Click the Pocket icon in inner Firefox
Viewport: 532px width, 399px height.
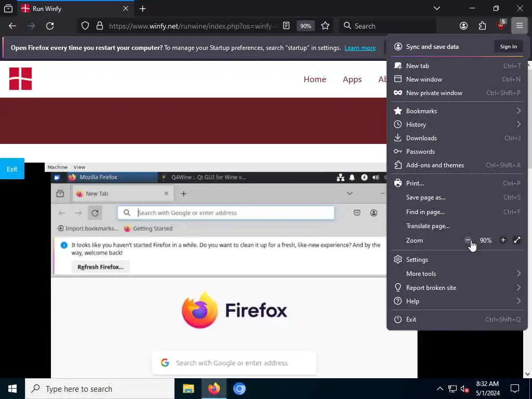pyautogui.click(x=357, y=212)
